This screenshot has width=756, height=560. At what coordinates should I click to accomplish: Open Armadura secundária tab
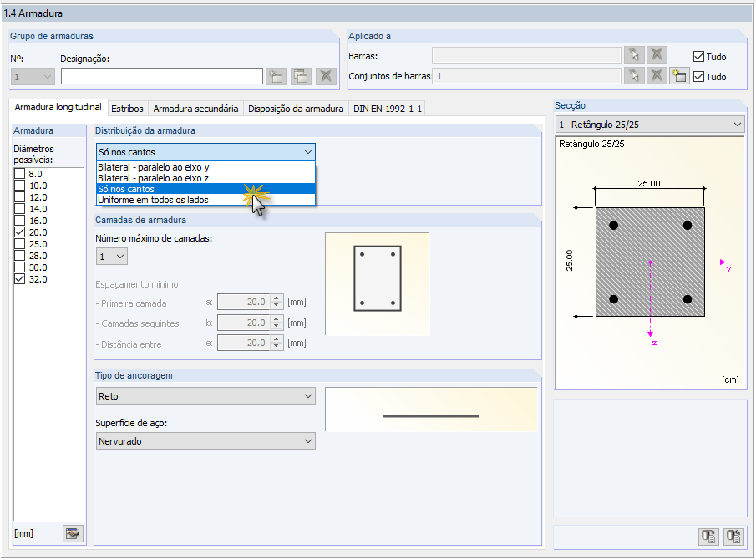[195, 109]
